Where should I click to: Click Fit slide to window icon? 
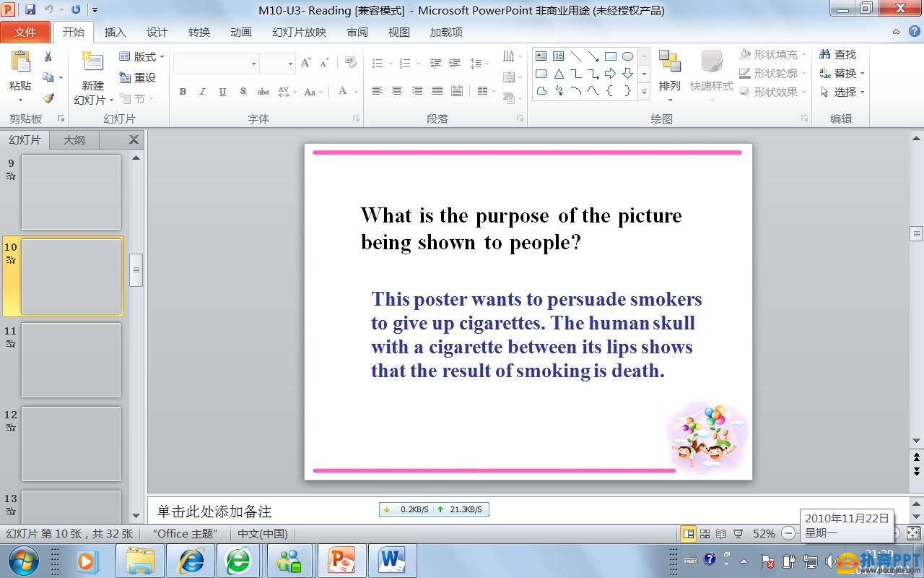913,534
